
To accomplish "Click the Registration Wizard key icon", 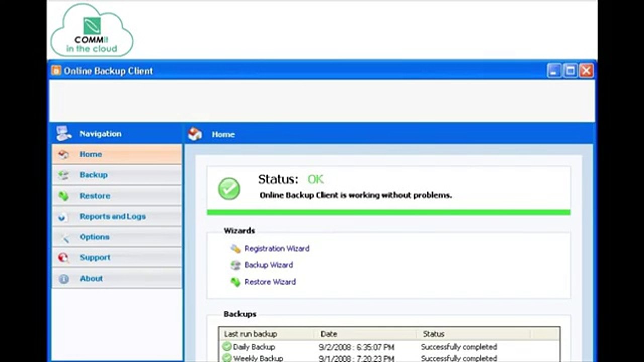I will pyautogui.click(x=235, y=248).
